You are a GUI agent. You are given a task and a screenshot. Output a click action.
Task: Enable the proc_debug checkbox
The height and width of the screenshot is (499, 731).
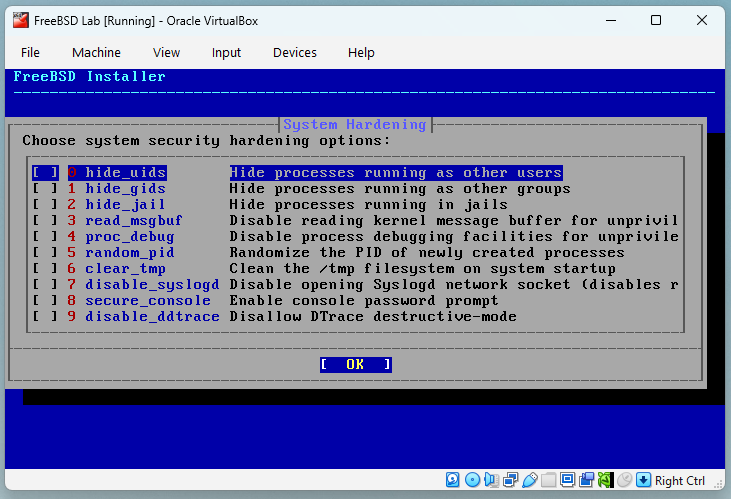point(45,236)
